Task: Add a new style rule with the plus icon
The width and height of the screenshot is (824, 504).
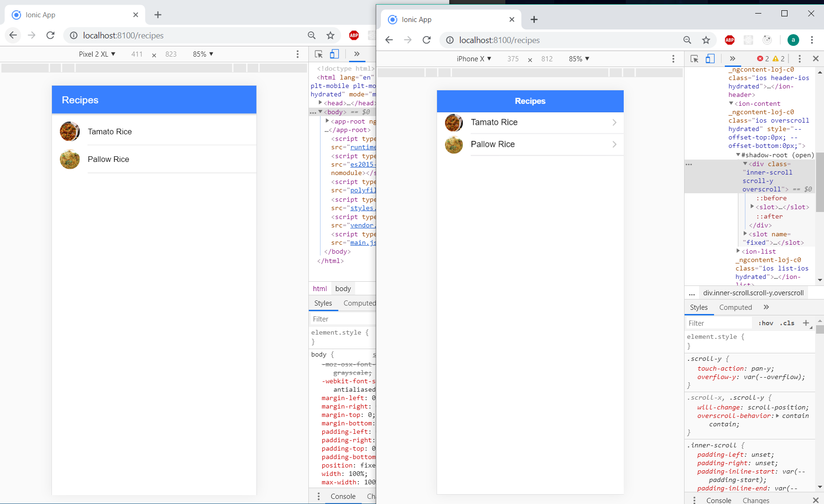Action: click(x=806, y=323)
